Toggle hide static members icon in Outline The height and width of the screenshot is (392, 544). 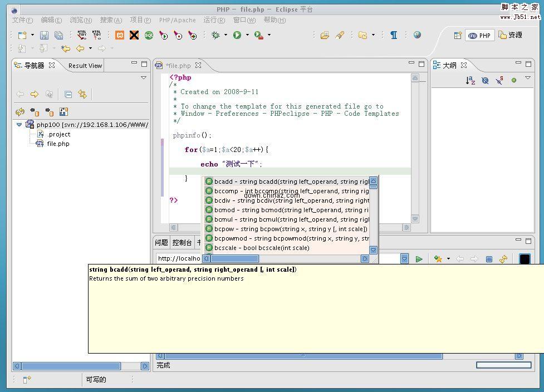pos(499,81)
